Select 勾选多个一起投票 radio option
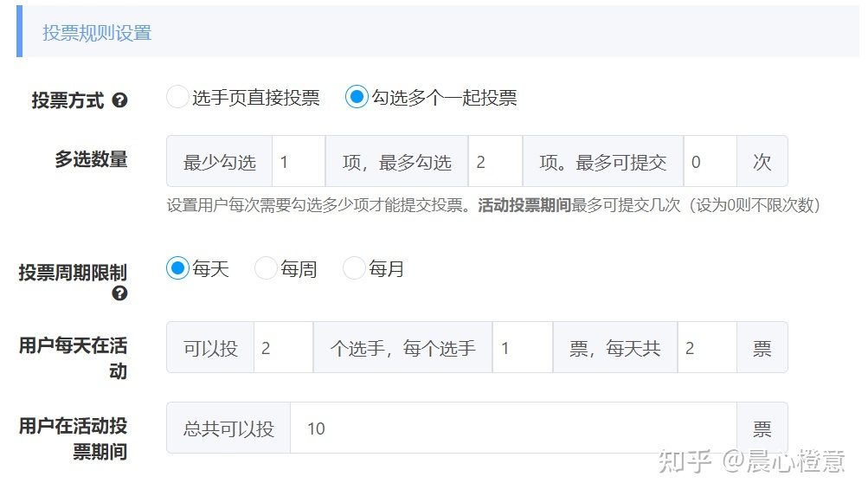The height and width of the screenshot is (496, 868). [357, 97]
